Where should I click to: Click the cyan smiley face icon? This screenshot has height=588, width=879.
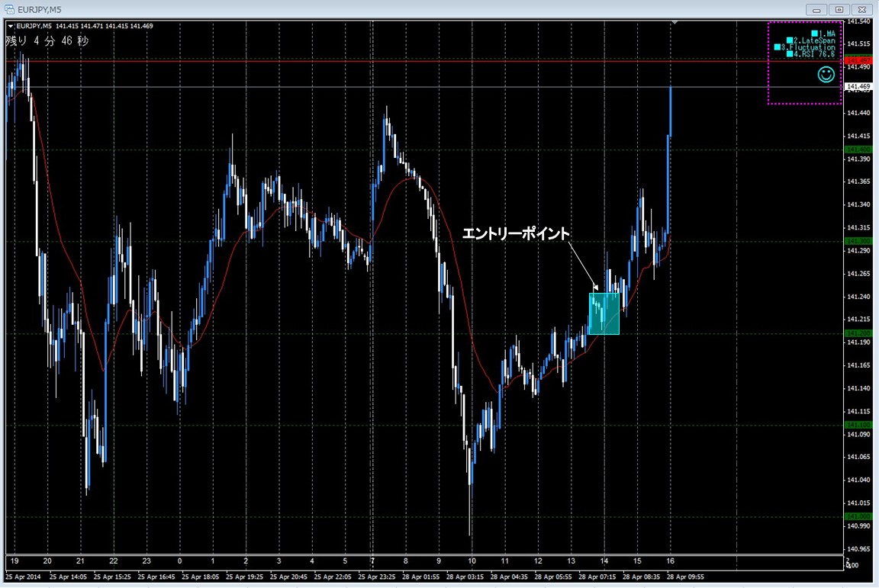(x=826, y=75)
